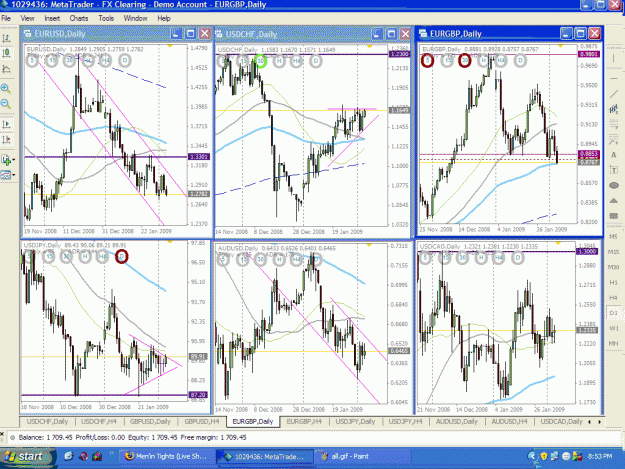Screen dimensions: 625x469
Task: Select the Line Chart tool
Action: click(6, 69)
